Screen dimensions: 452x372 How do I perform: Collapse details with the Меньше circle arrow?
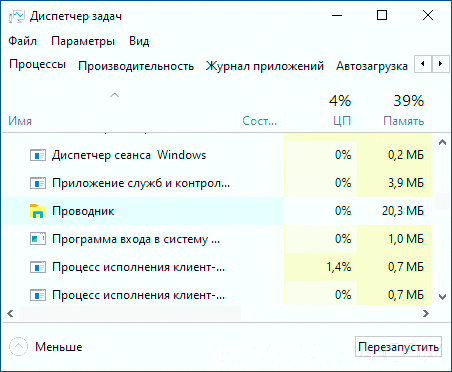click(x=18, y=347)
